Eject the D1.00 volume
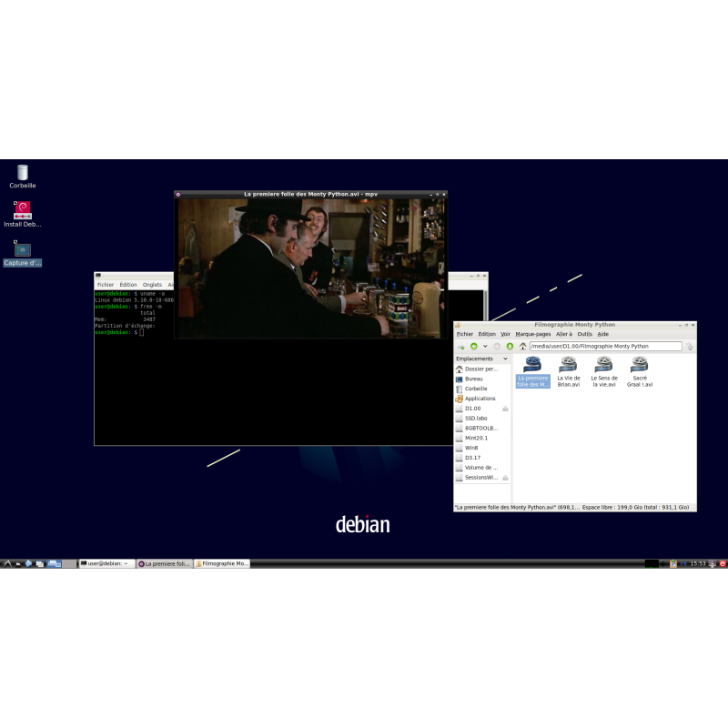This screenshot has width=728, height=728. pos(505,409)
